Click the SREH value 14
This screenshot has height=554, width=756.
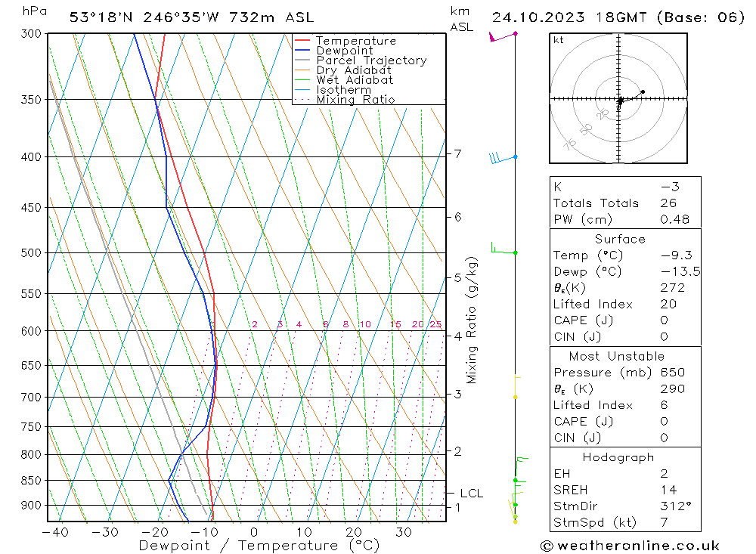point(669,490)
